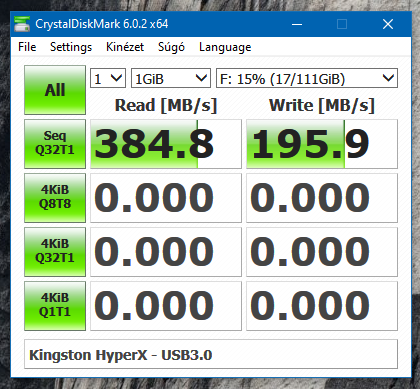Click the 4KiB Q8T8 read result
This screenshot has height=389, width=420.
(x=166, y=198)
